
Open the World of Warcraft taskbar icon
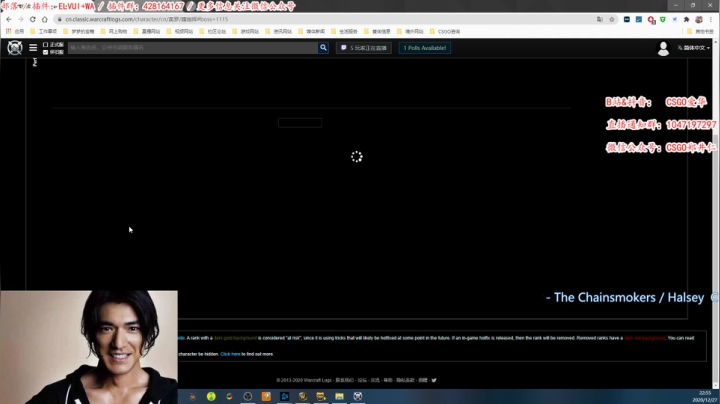click(x=303, y=396)
